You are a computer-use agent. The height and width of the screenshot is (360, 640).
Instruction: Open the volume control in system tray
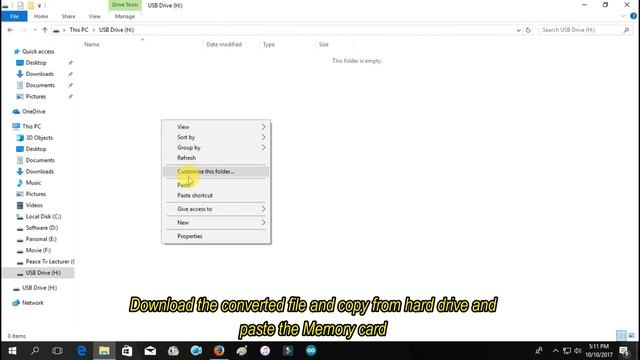[578, 351]
